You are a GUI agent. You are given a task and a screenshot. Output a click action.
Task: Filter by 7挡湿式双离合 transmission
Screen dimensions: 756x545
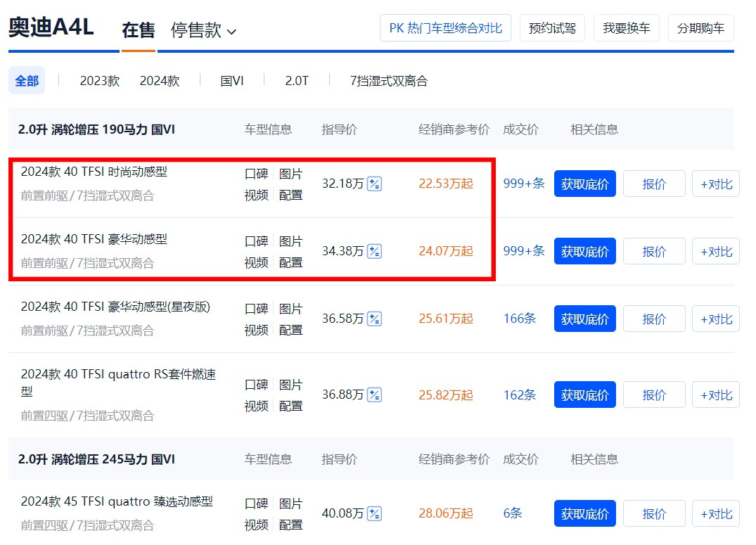[389, 81]
